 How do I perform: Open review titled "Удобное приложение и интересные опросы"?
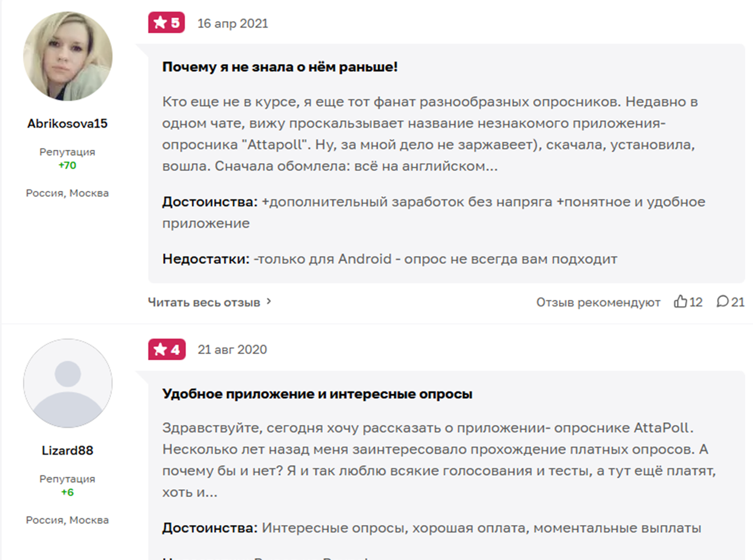coord(317,394)
